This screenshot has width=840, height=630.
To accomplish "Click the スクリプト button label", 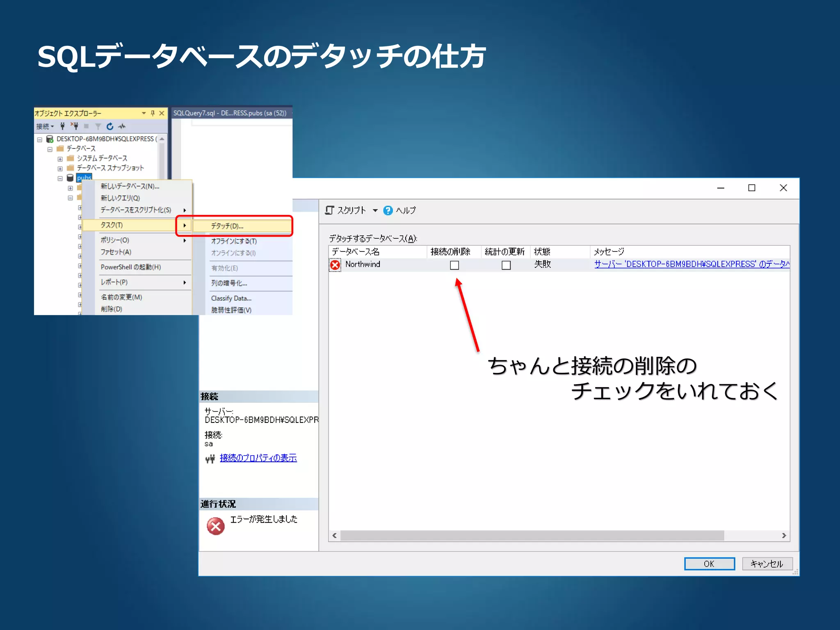I will [x=352, y=210].
